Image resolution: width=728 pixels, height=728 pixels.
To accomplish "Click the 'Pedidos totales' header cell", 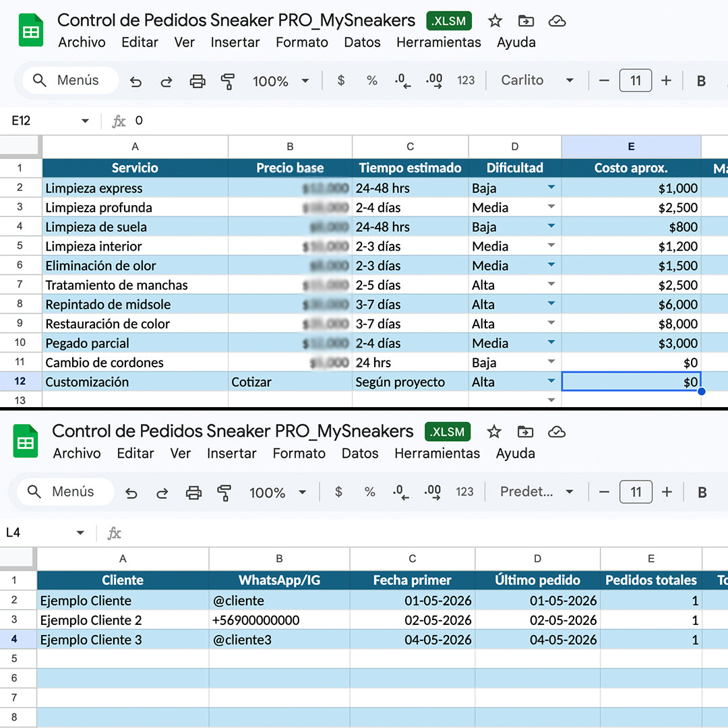I will coord(651,580).
